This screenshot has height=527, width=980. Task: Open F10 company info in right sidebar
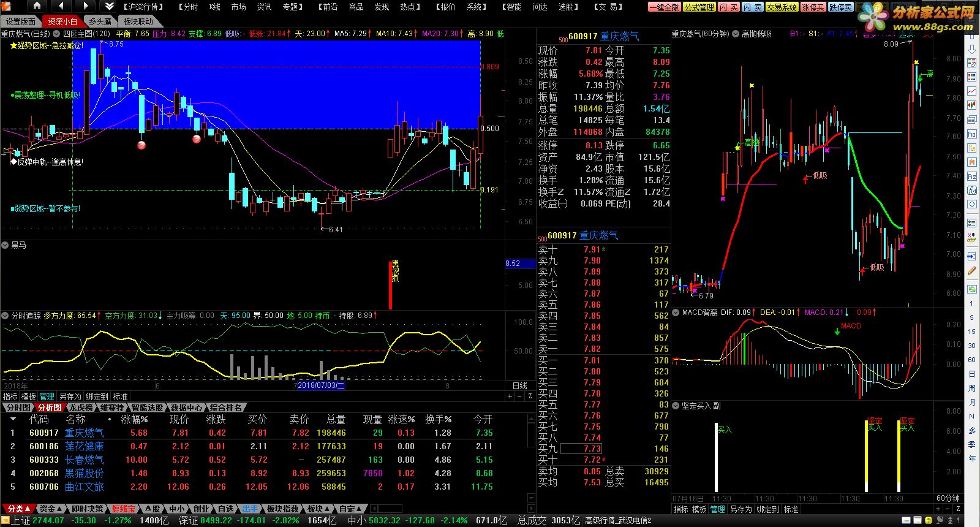coord(972,134)
